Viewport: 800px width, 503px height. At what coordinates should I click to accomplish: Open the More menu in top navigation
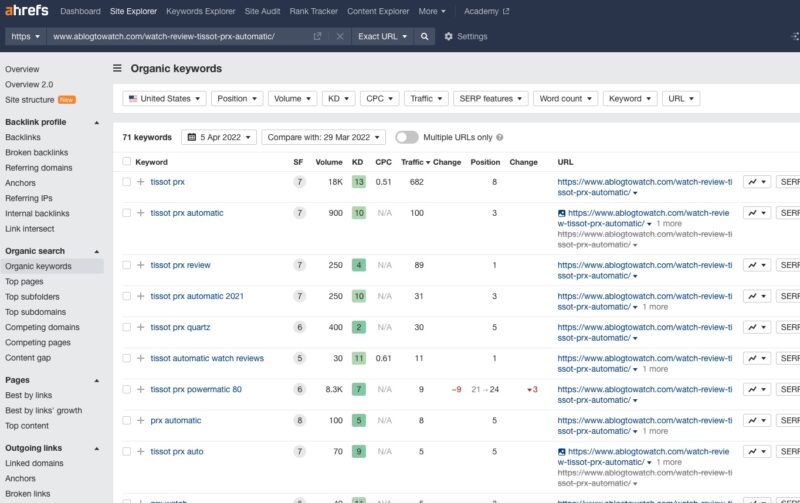point(432,11)
